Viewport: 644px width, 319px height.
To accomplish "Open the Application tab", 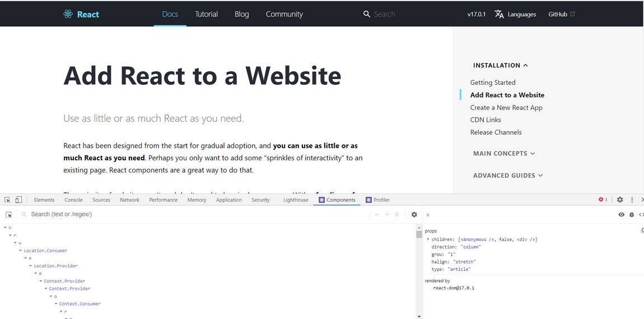I will click(229, 200).
